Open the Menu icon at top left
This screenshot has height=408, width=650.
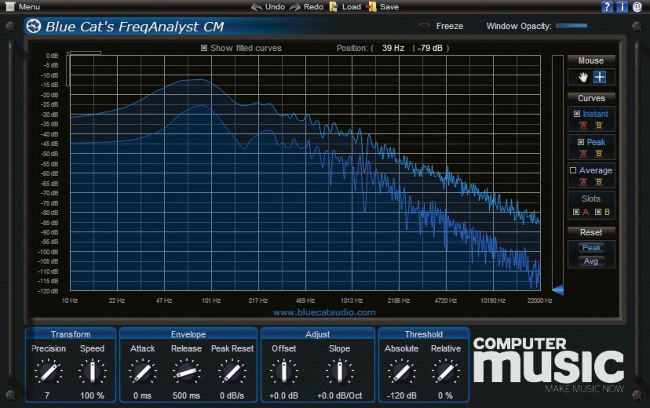[9, 7]
